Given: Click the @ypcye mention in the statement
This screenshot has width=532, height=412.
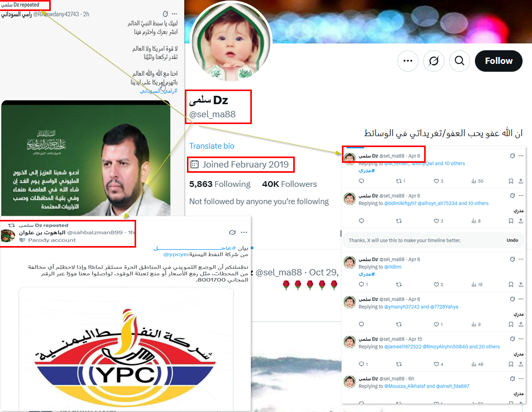Looking at the screenshot, I should tap(175, 254).
